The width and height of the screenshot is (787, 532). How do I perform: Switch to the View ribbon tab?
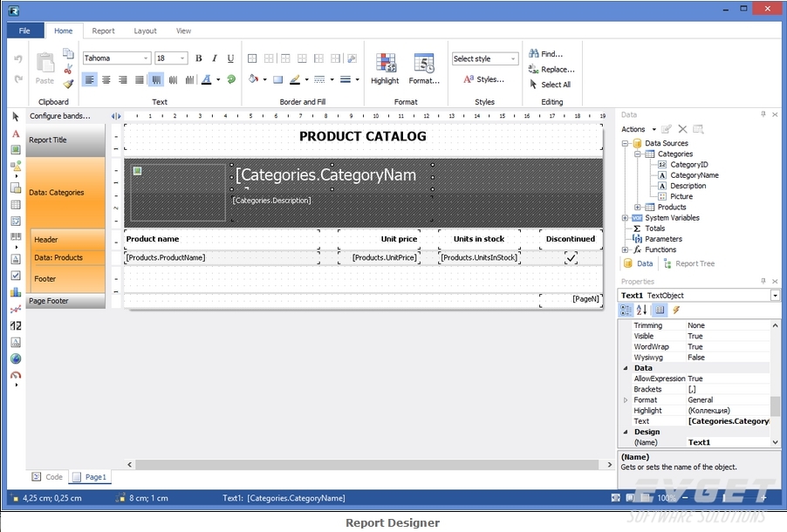[x=183, y=31]
